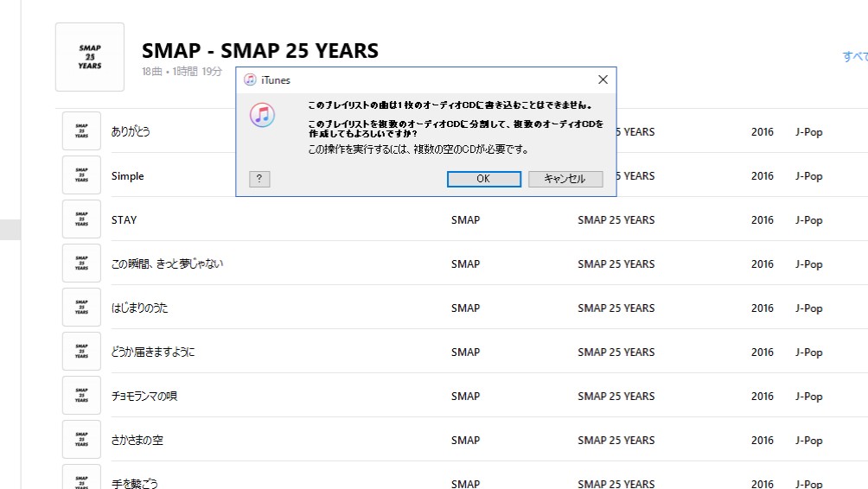
Task: Select the さかさまの空 track artwork
Action: pyautogui.click(x=81, y=439)
